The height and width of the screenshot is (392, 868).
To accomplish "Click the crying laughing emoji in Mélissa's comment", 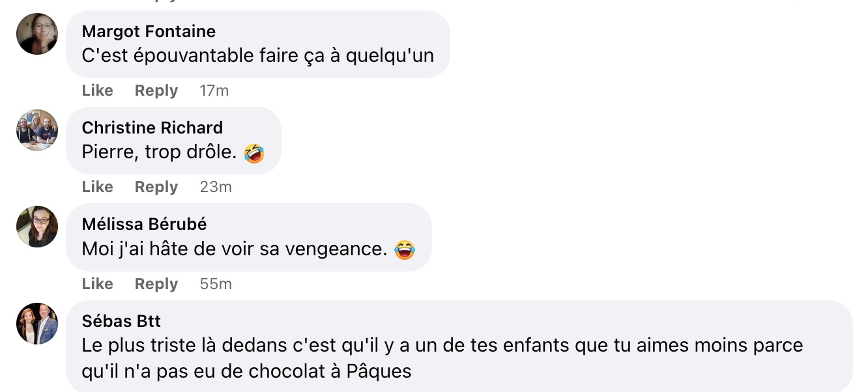I will tap(405, 249).
